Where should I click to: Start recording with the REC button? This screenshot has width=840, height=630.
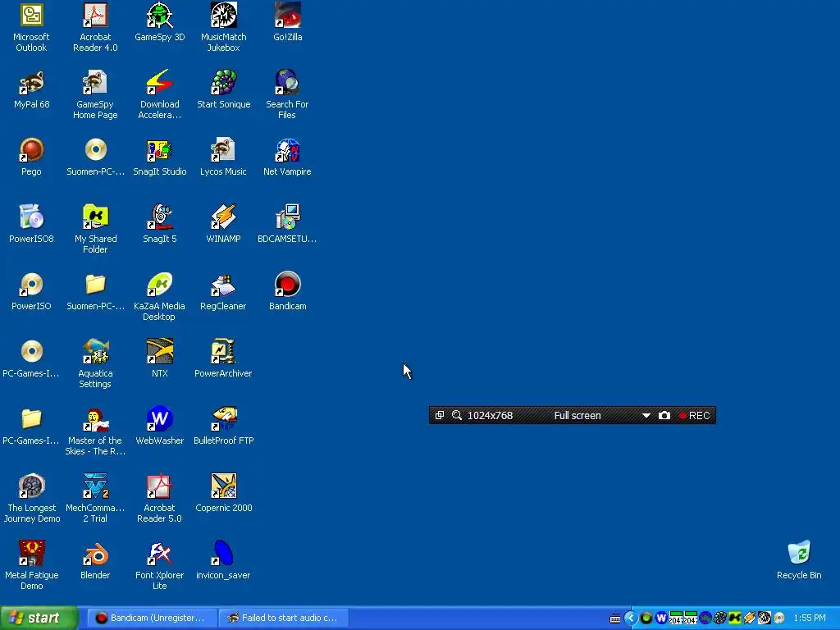click(694, 416)
